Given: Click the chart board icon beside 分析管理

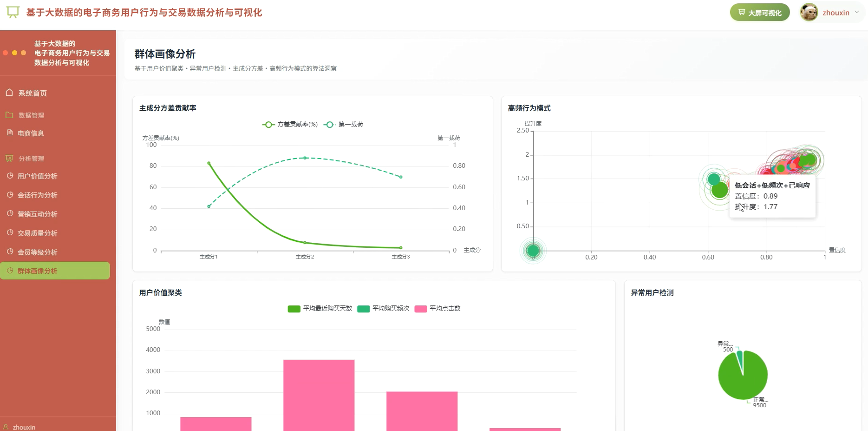Looking at the screenshot, I should click(9, 158).
